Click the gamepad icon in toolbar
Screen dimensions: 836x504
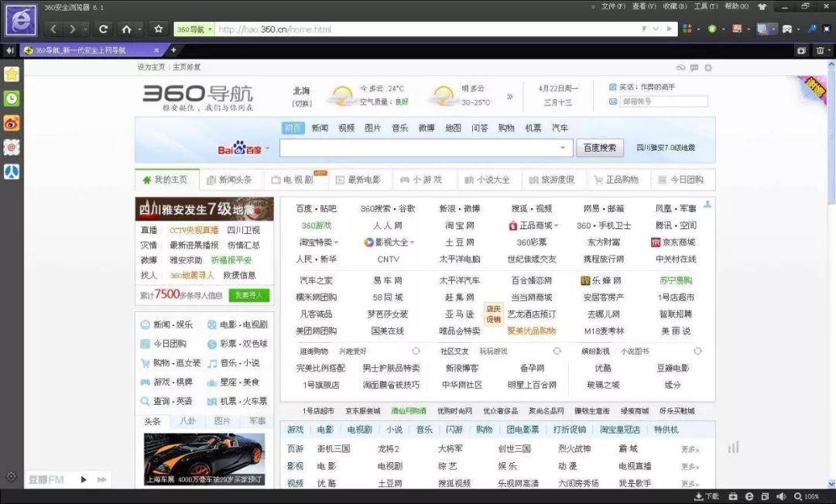[787, 29]
